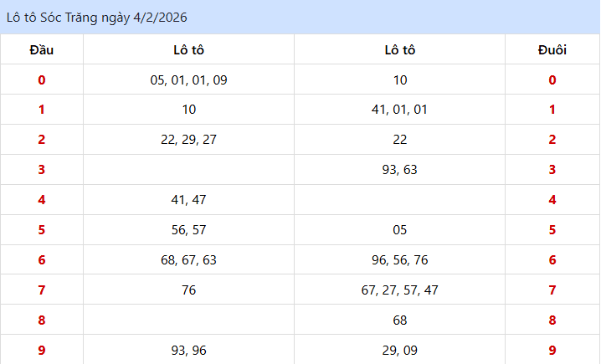Click the cell showing 93, 96
The height and width of the screenshot is (364, 601).
(x=188, y=351)
